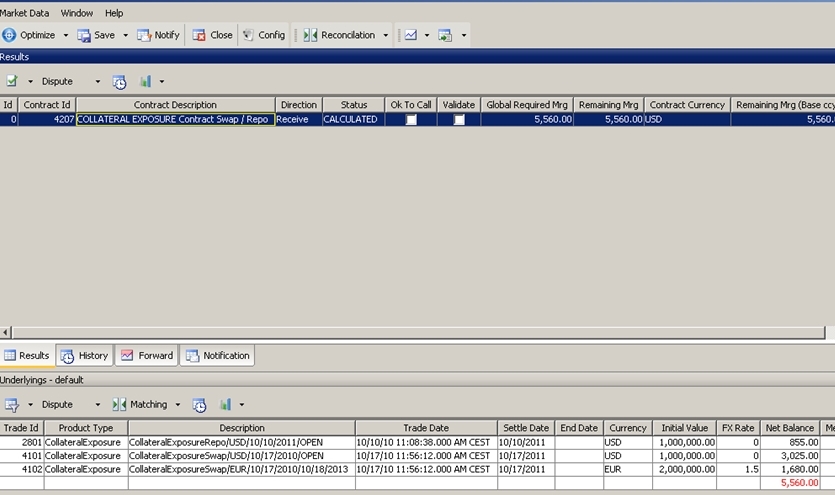Click the horizontal scrollbar track in Results

(419, 333)
